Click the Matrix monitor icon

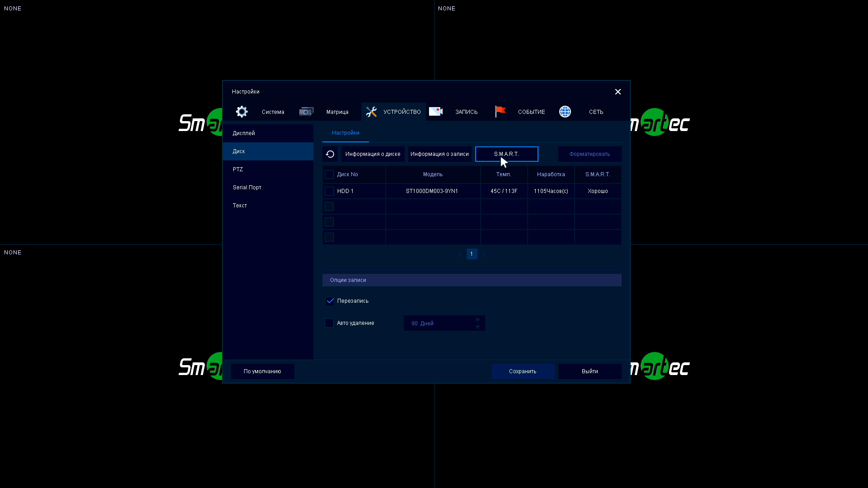click(x=306, y=112)
